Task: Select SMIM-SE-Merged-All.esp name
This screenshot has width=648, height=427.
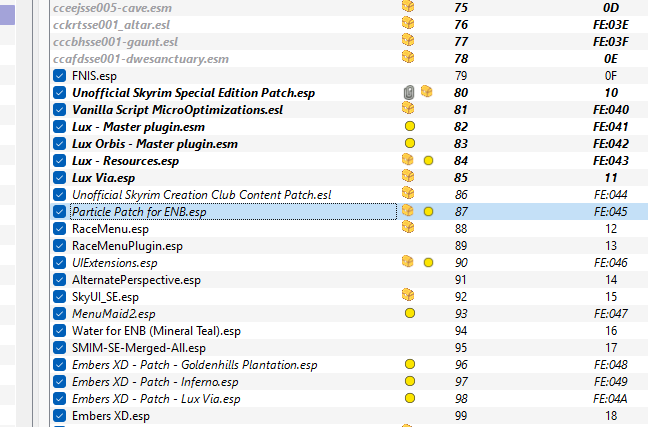Action: point(139,348)
